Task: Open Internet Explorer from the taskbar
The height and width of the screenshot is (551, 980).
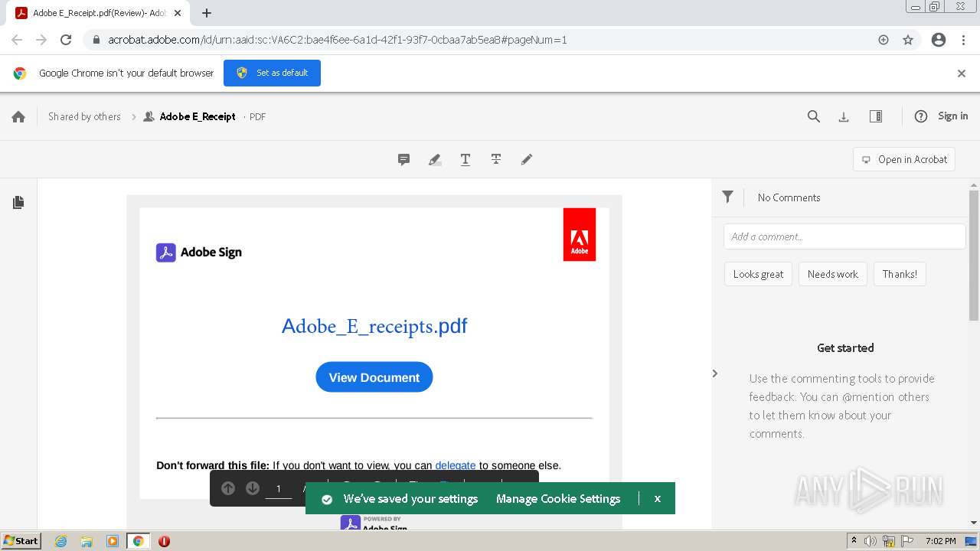Action: (x=60, y=541)
